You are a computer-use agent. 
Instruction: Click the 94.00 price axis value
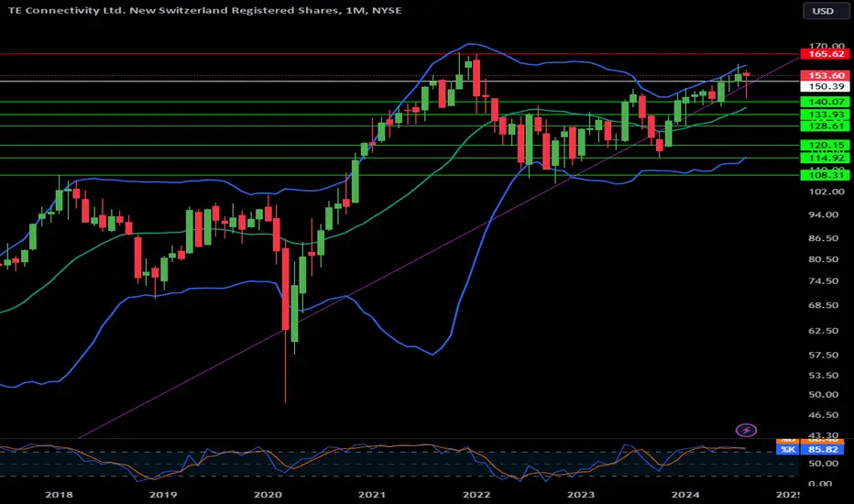(x=823, y=214)
